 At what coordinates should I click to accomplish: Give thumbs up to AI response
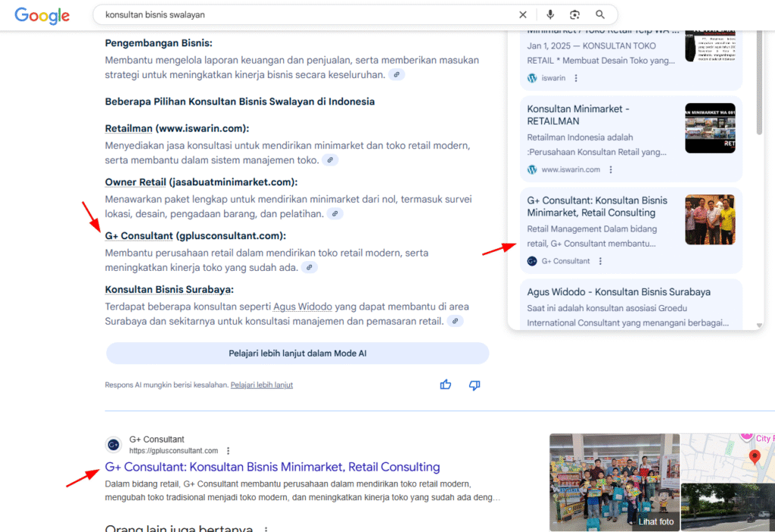click(446, 384)
